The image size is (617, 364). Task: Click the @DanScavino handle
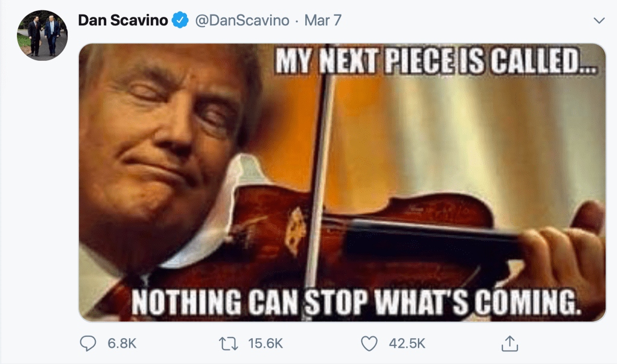point(241,20)
